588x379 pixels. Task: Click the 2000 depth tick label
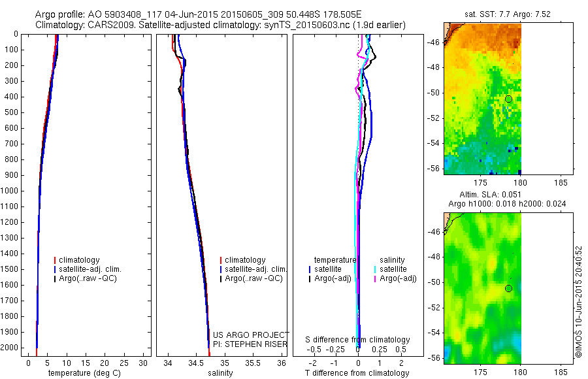(x=9, y=348)
